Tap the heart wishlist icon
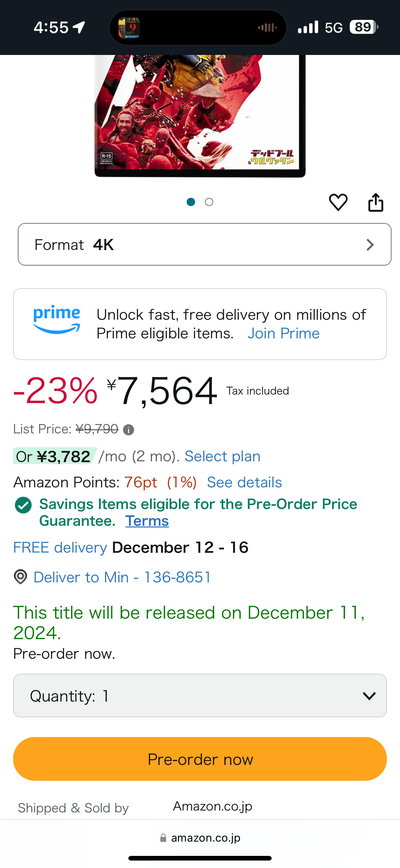 (338, 202)
